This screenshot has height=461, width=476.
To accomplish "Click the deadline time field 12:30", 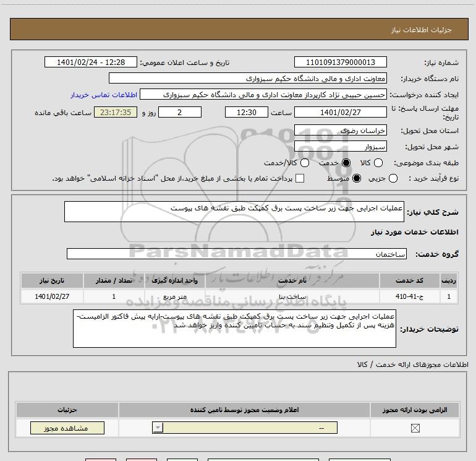I will coord(247,112).
